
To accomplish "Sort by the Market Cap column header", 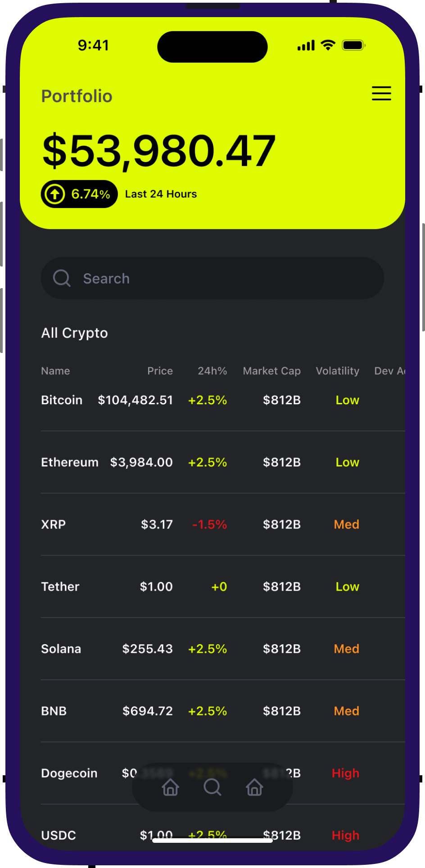I will (x=271, y=371).
